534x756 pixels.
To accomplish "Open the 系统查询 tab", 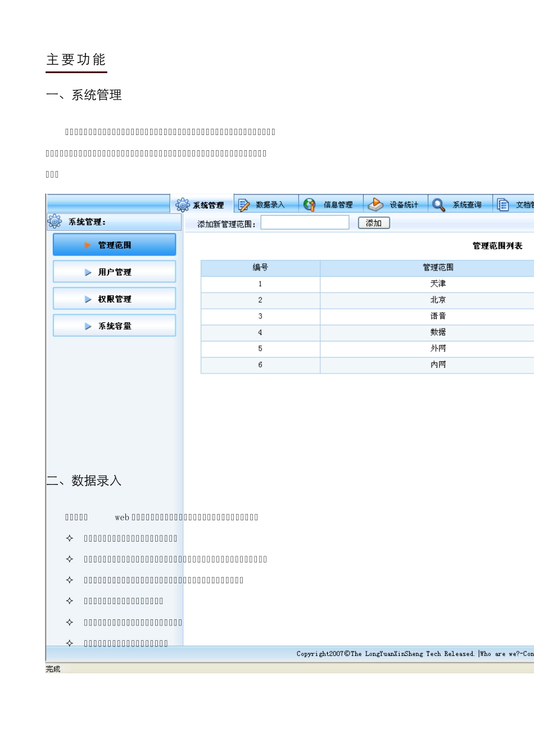I will click(x=460, y=204).
